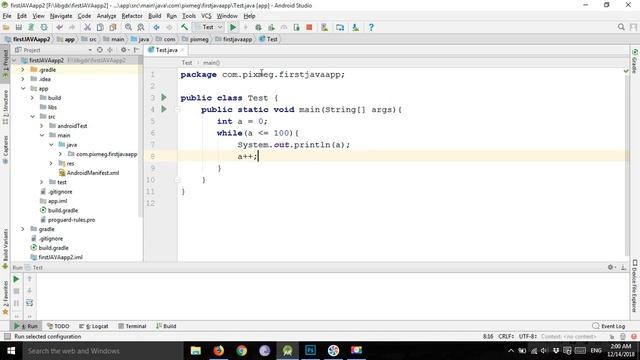Click Windows Start button

click(11, 351)
